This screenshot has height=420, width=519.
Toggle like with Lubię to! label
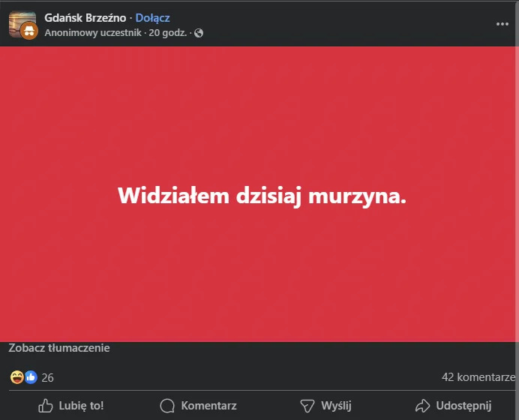point(81,406)
